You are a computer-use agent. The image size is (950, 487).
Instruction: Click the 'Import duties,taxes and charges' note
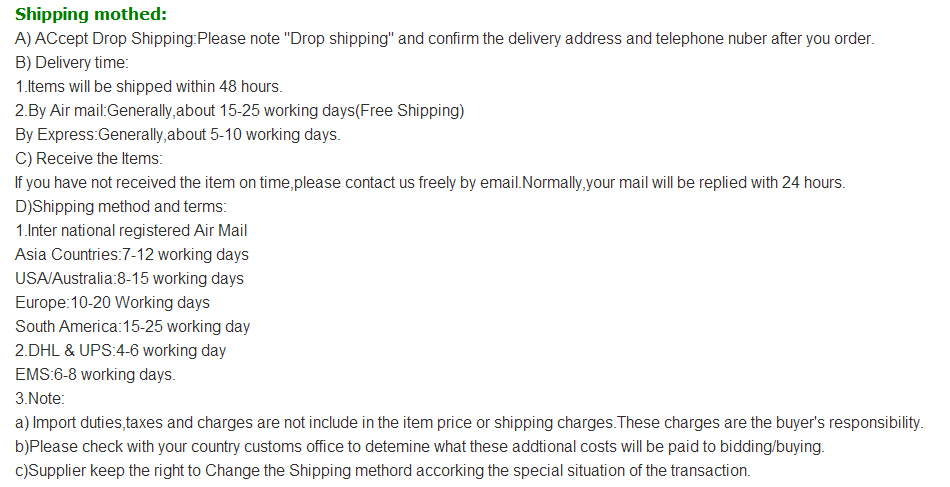(470, 423)
